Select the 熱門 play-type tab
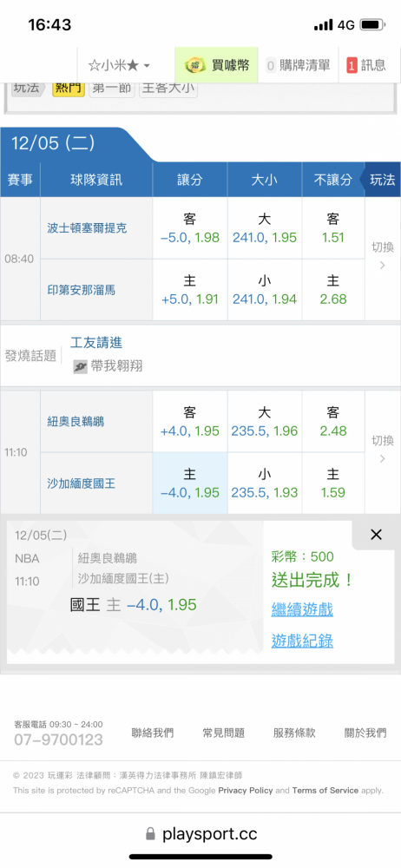The height and width of the screenshot is (868, 401). [x=69, y=88]
